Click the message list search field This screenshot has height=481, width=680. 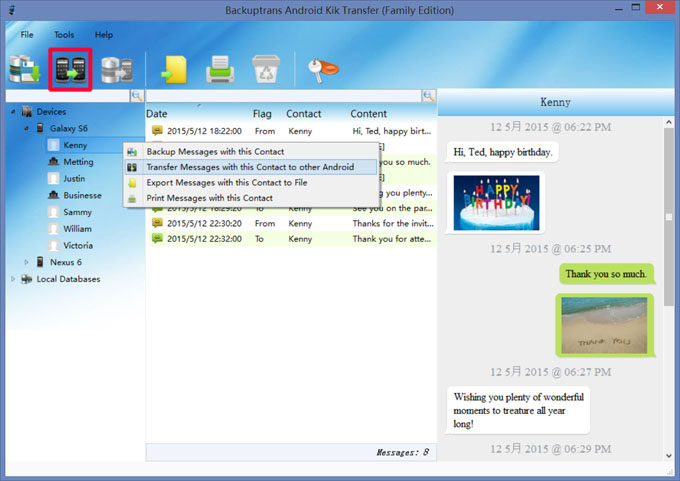tap(284, 96)
